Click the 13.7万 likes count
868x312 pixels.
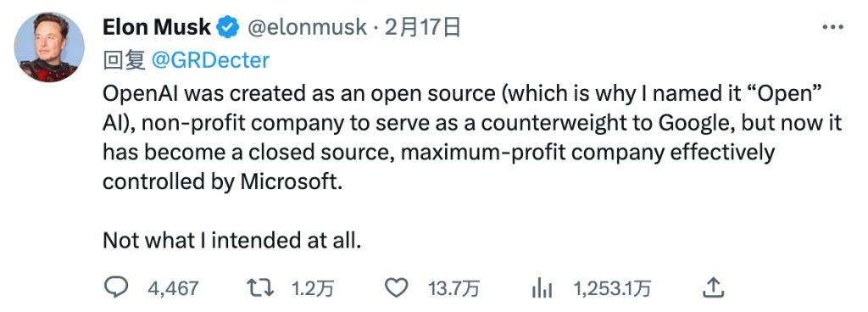click(x=454, y=288)
